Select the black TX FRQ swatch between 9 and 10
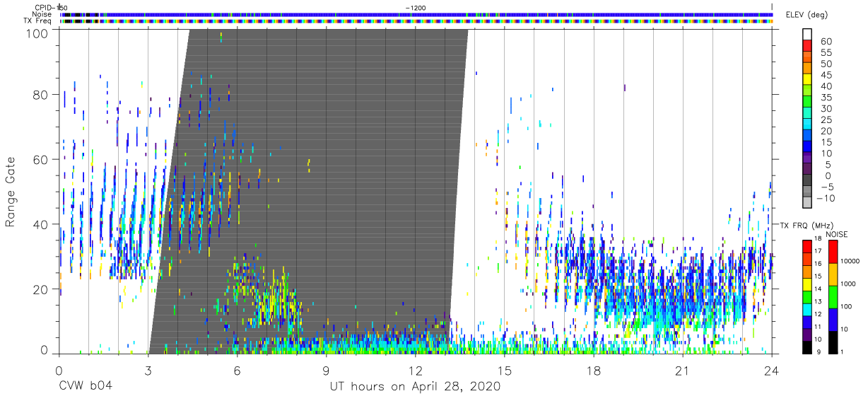The width and height of the screenshot is (868, 401). (x=807, y=346)
